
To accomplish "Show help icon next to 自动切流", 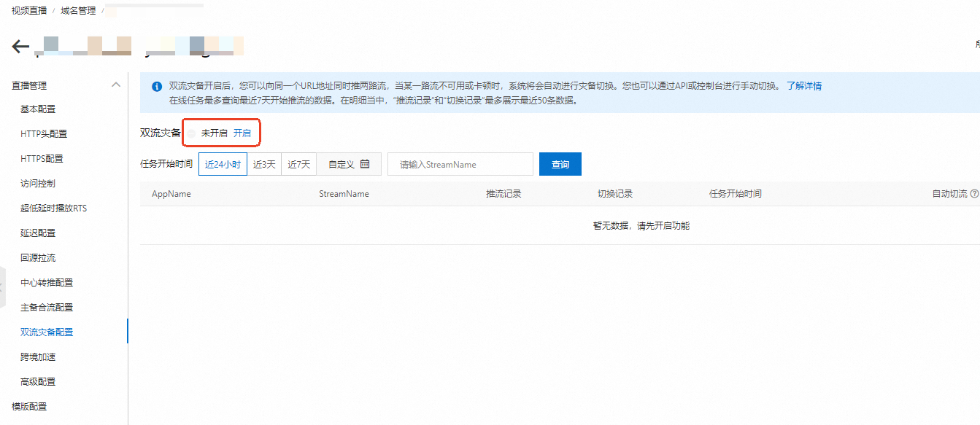I will [974, 194].
